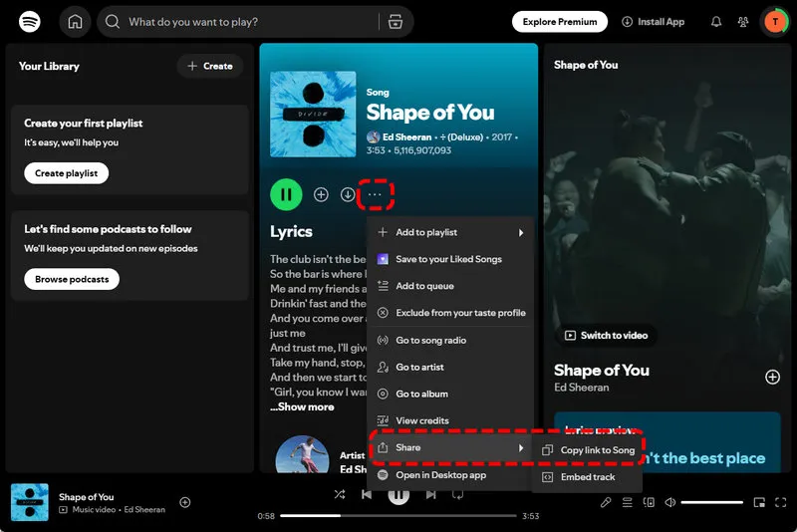Click Switch to video button
This screenshot has width=797, height=532.
click(x=606, y=336)
